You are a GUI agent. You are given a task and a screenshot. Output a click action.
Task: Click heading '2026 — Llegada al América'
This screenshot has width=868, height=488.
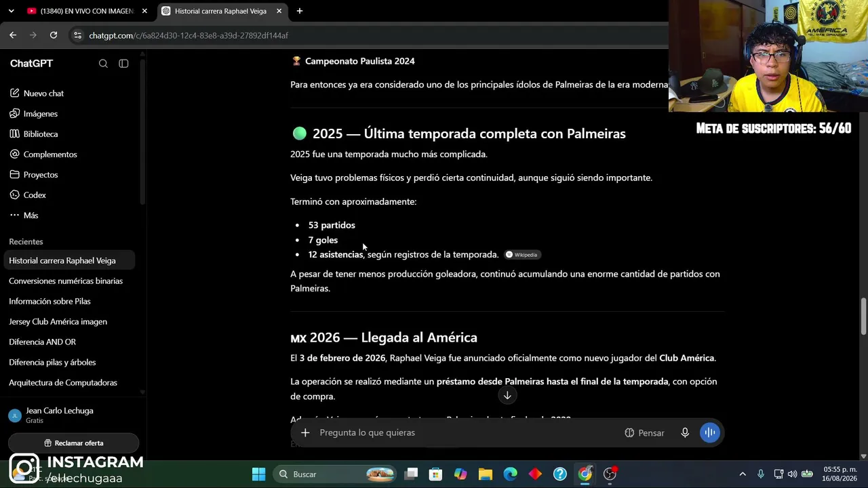click(x=393, y=338)
